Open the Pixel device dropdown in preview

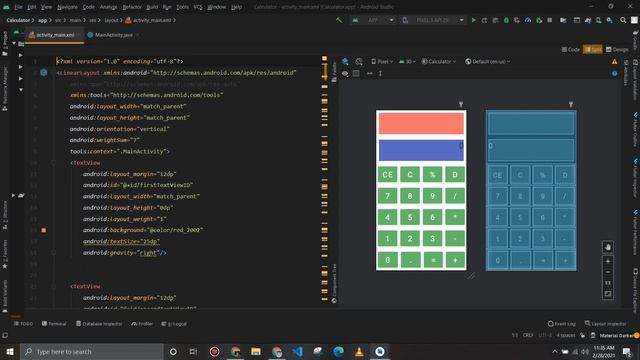click(x=382, y=62)
